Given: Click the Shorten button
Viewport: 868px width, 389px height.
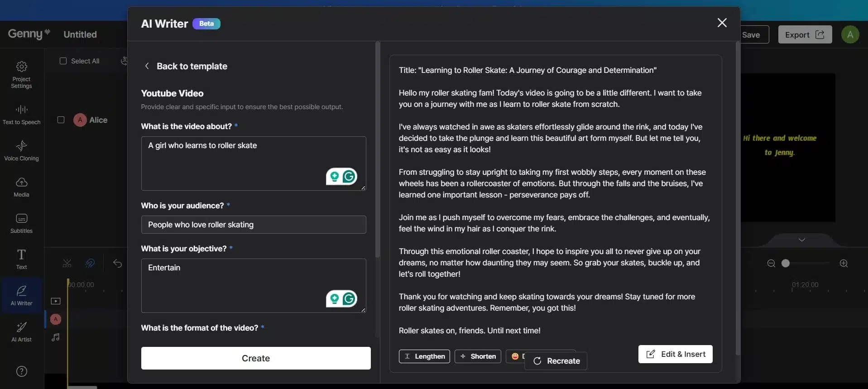Looking at the screenshot, I should (x=478, y=356).
